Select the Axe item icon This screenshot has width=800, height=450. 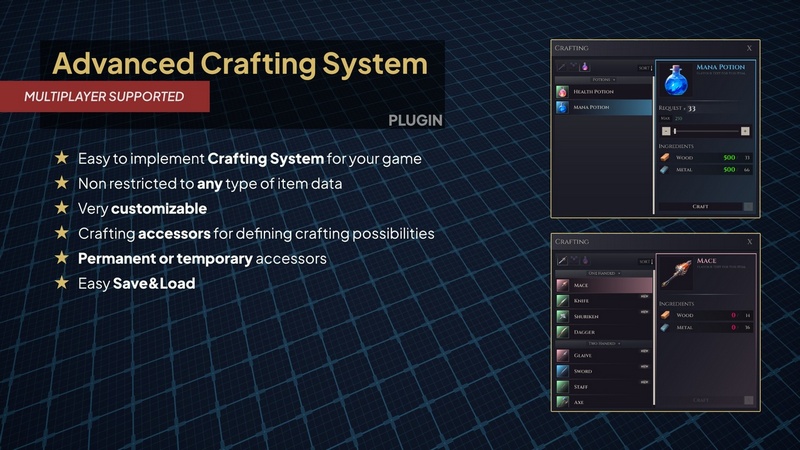tap(563, 402)
